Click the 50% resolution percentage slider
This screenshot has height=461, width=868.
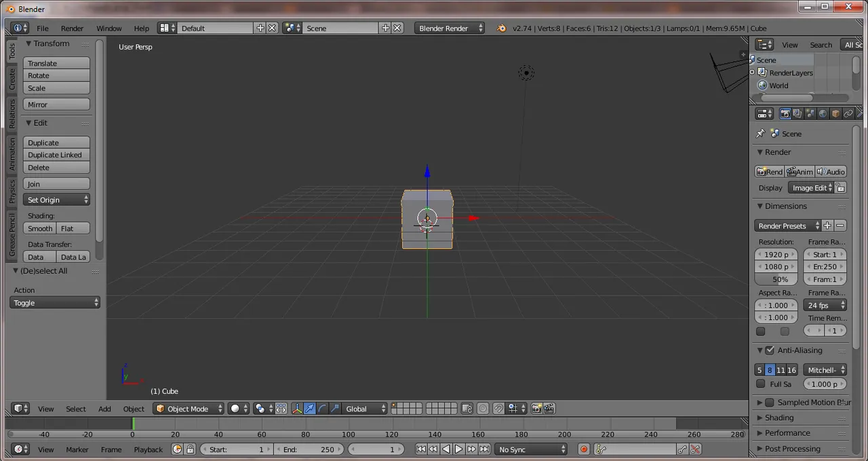click(x=776, y=279)
